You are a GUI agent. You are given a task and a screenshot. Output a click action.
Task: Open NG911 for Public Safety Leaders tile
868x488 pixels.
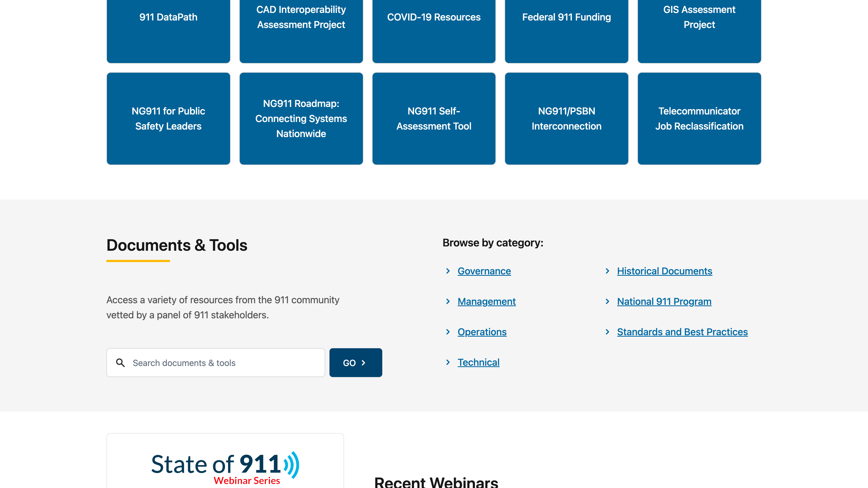168,118
